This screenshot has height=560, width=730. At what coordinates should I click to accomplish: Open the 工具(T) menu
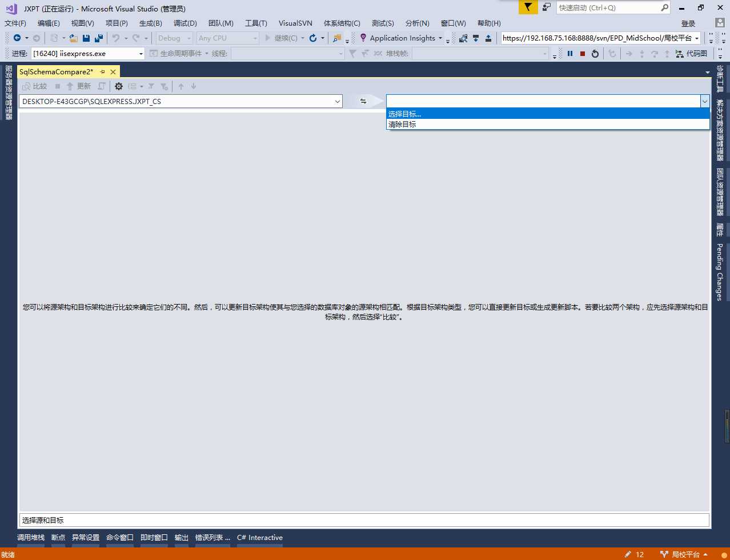point(256,23)
